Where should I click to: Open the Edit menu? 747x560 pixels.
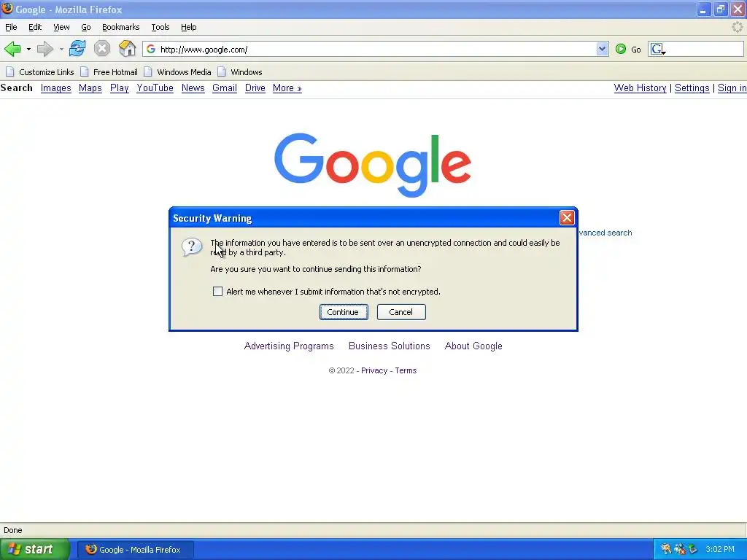click(35, 27)
